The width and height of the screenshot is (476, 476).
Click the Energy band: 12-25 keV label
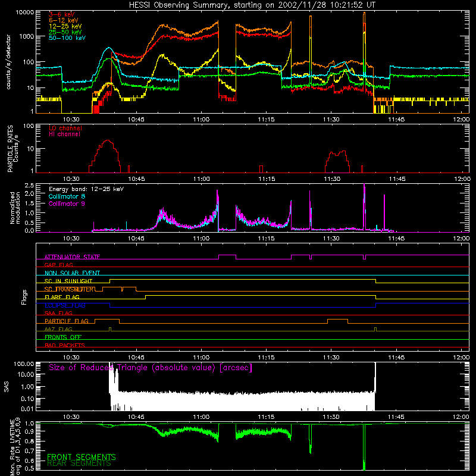point(86,189)
